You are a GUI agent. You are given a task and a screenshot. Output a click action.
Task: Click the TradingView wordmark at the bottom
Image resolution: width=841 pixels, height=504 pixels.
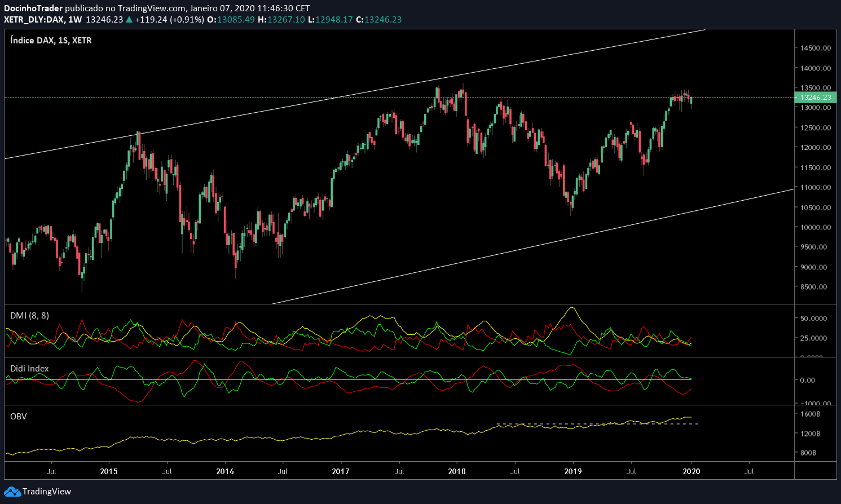coord(47,492)
